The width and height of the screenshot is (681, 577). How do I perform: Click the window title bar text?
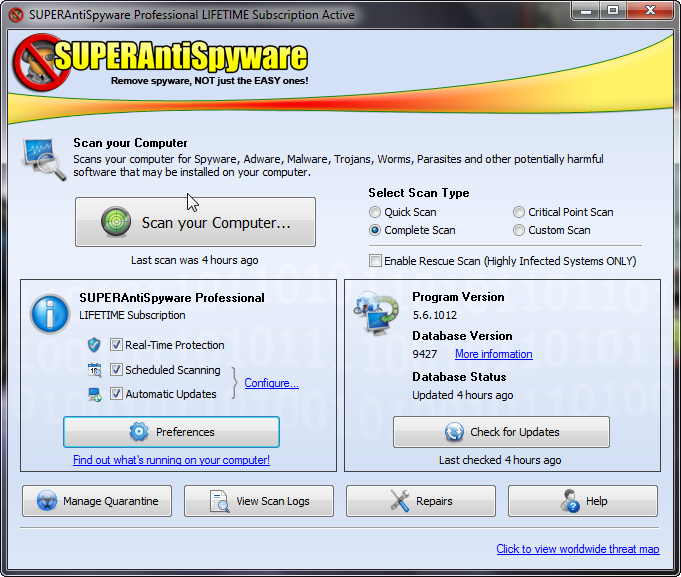click(x=192, y=15)
